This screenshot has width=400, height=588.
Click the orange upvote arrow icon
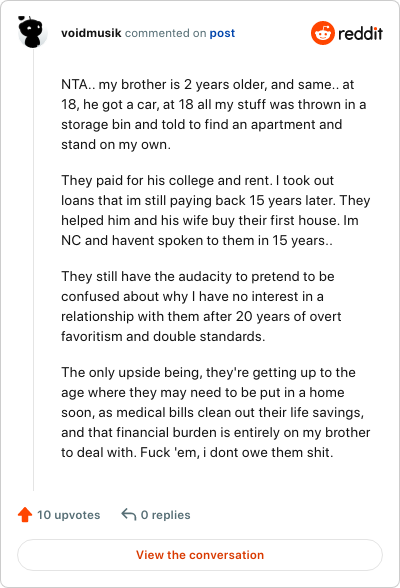click(25, 514)
